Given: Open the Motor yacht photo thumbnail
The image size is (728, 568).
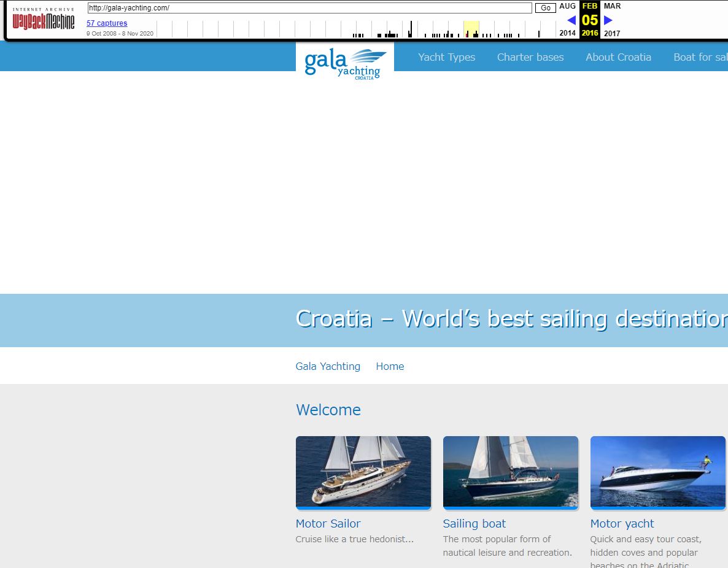Looking at the screenshot, I should (x=658, y=472).
